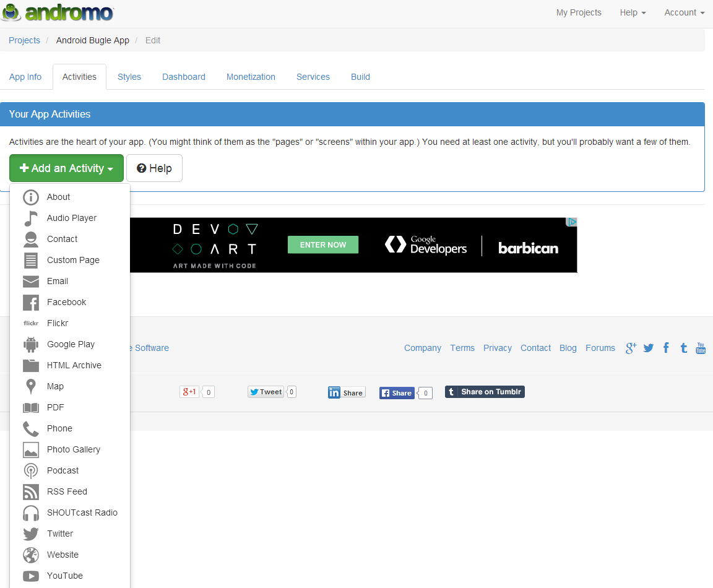
Task: Select the Activities tab
Action: tap(80, 77)
